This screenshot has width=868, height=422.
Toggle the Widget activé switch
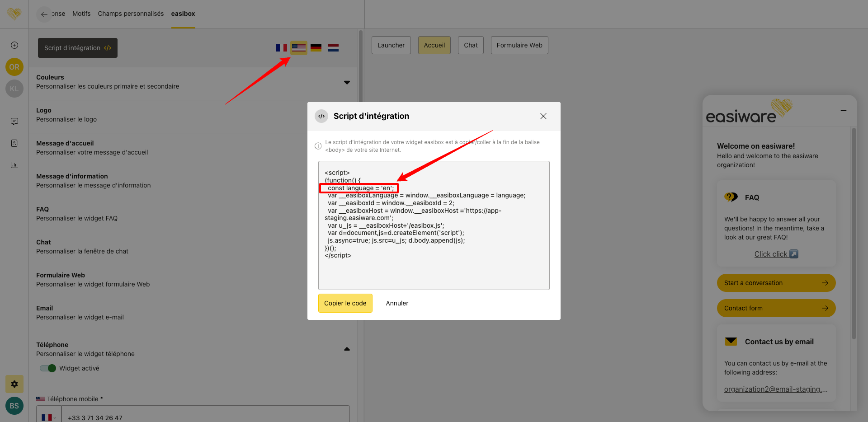[48, 368]
